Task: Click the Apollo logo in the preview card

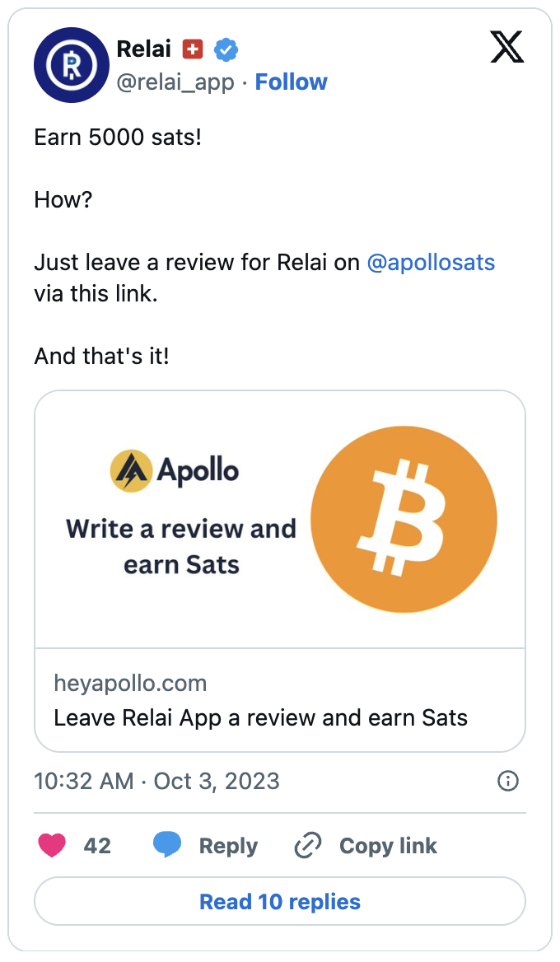Action: 130,470
